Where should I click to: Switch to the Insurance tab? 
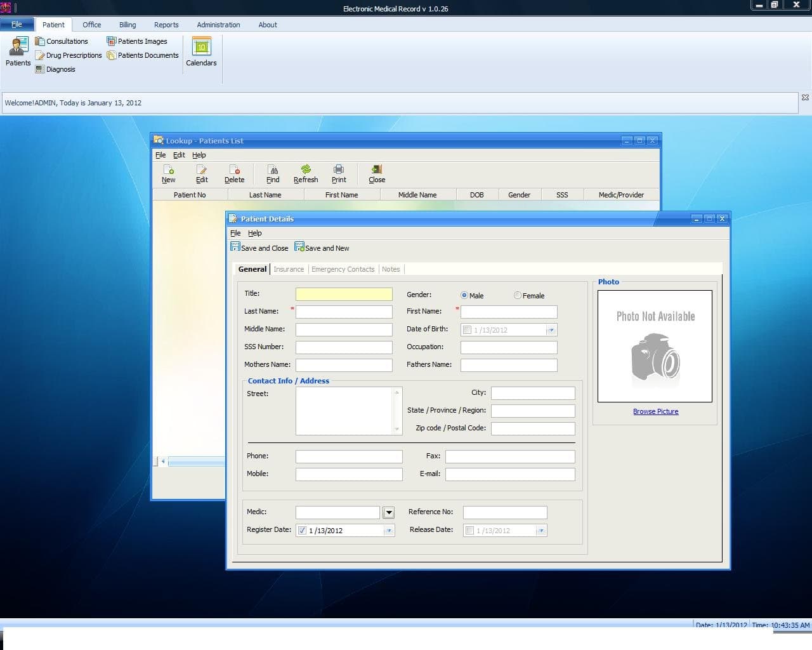[289, 269]
